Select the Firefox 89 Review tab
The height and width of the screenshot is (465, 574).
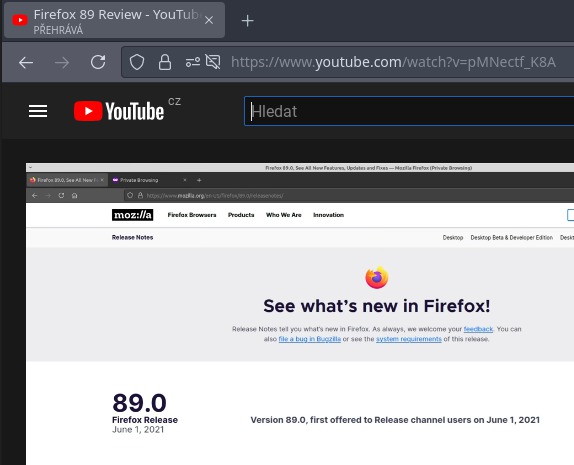pyautogui.click(x=114, y=21)
